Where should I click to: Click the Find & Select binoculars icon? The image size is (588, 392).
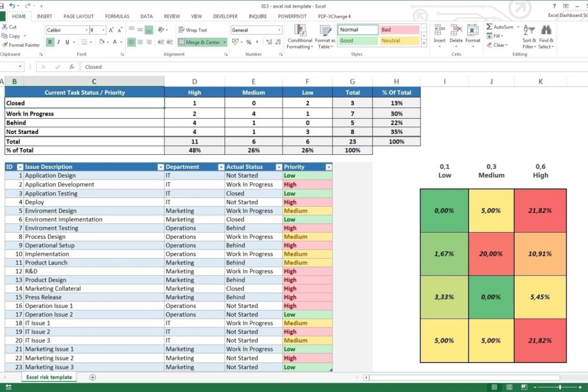(546, 28)
